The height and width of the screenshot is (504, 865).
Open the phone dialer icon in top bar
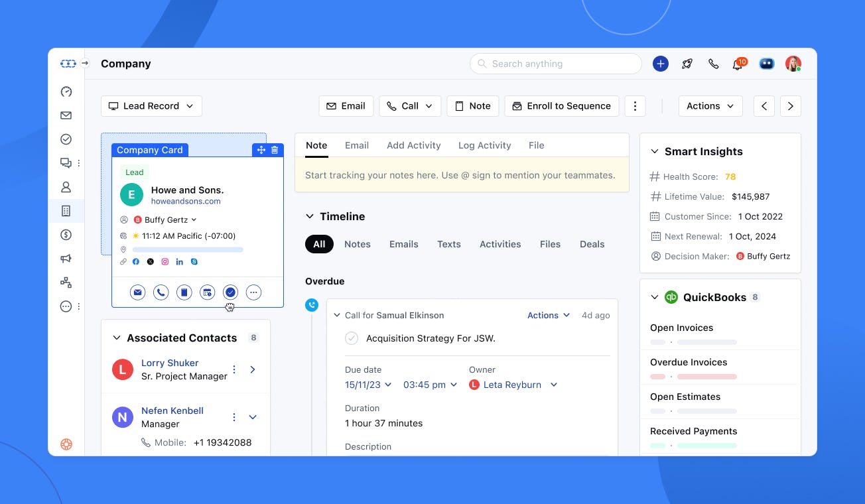click(713, 64)
